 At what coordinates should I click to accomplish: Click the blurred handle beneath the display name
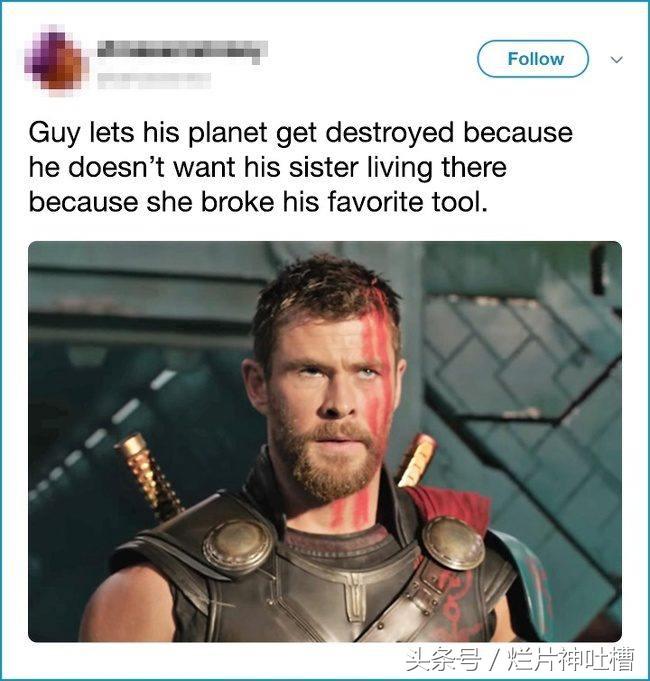154,80
